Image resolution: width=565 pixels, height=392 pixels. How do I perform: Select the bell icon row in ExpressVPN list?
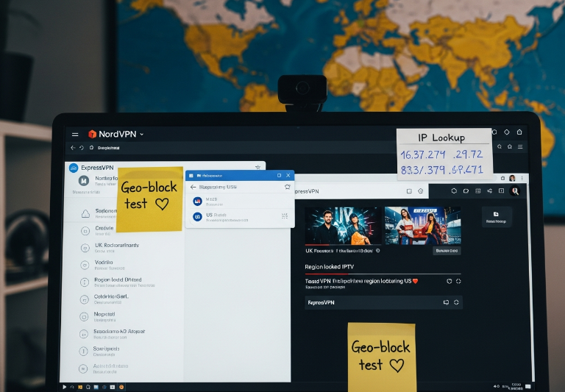[98, 213]
